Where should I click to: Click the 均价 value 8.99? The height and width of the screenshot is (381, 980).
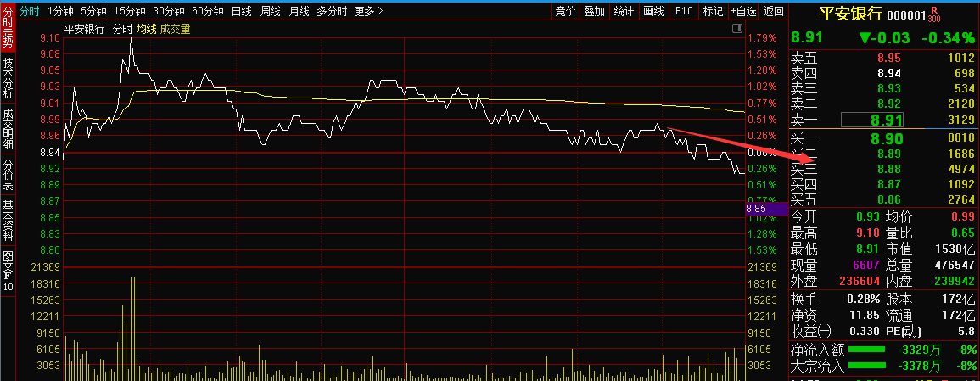coord(962,216)
